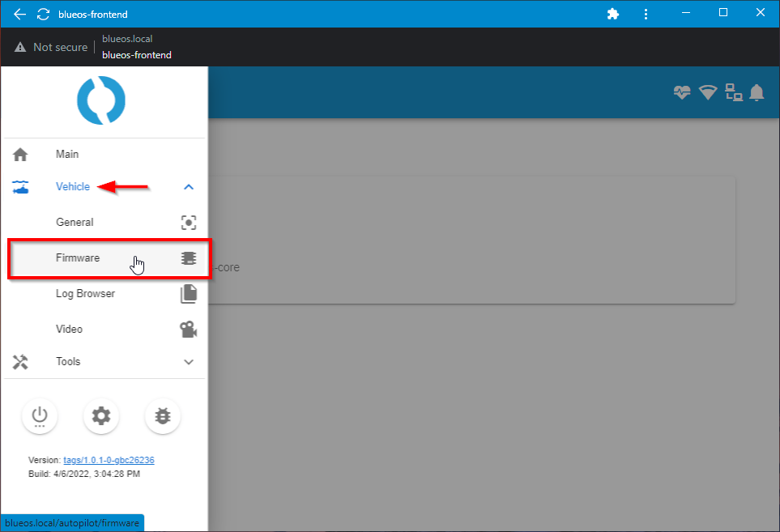Click the power options icon
The height and width of the screenshot is (532, 780).
pos(39,415)
